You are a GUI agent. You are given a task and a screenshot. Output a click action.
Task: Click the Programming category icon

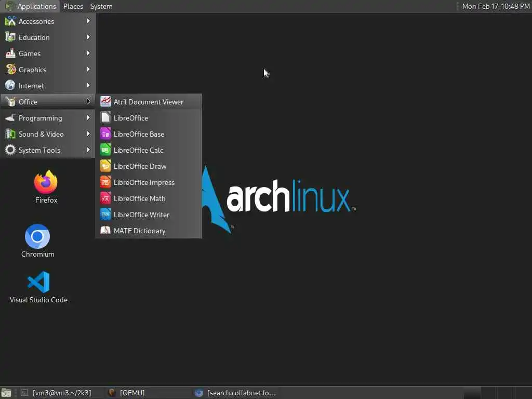(10, 118)
